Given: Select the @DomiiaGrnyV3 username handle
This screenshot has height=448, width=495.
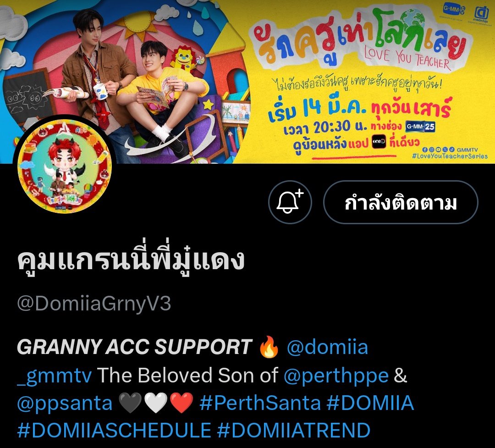Looking at the screenshot, I should (x=94, y=304).
